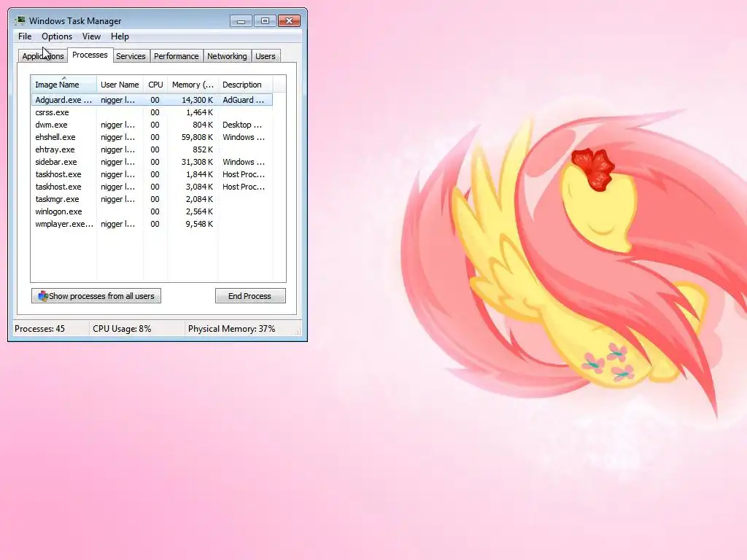The image size is (747, 560).
Task: Select the csrss.exe process
Action: [x=152, y=112]
